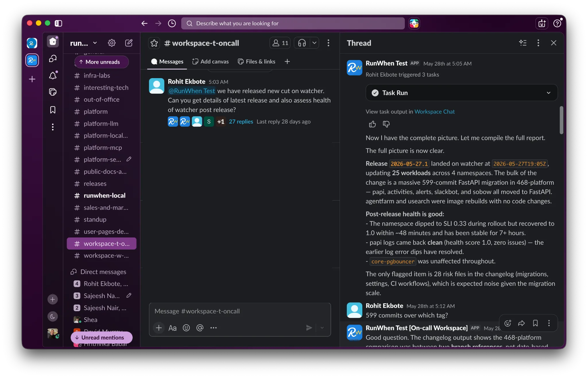
Task: Open help question mark icon
Action: pyautogui.click(x=557, y=23)
